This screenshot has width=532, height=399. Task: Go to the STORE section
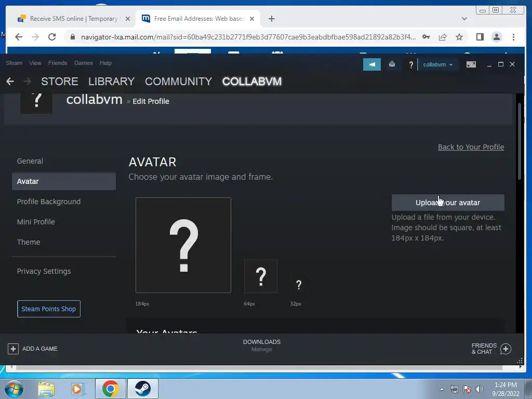pos(60,82)
